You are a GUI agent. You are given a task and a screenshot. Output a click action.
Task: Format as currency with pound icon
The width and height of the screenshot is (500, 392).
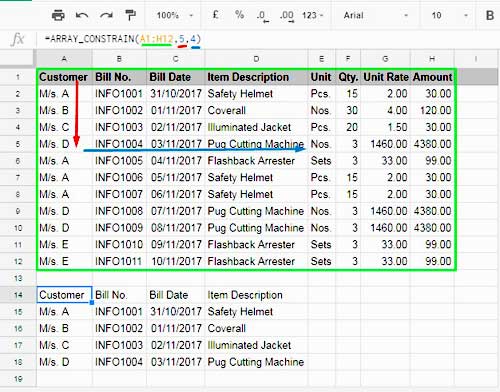coord(216,15)
